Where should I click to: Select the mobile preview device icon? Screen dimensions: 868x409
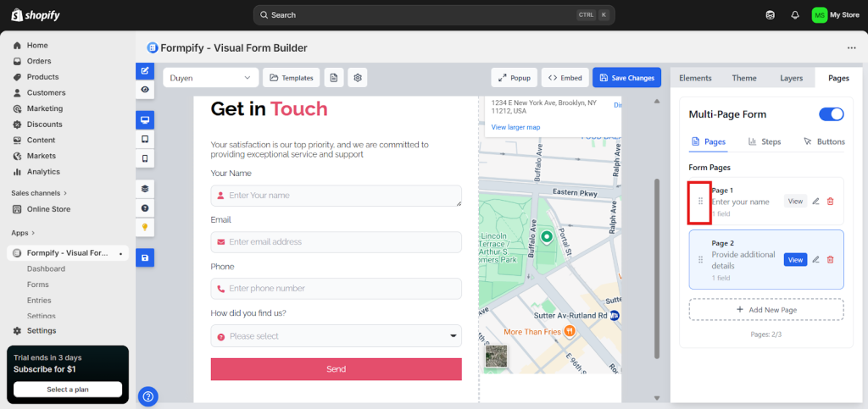[x=145, y=158]
